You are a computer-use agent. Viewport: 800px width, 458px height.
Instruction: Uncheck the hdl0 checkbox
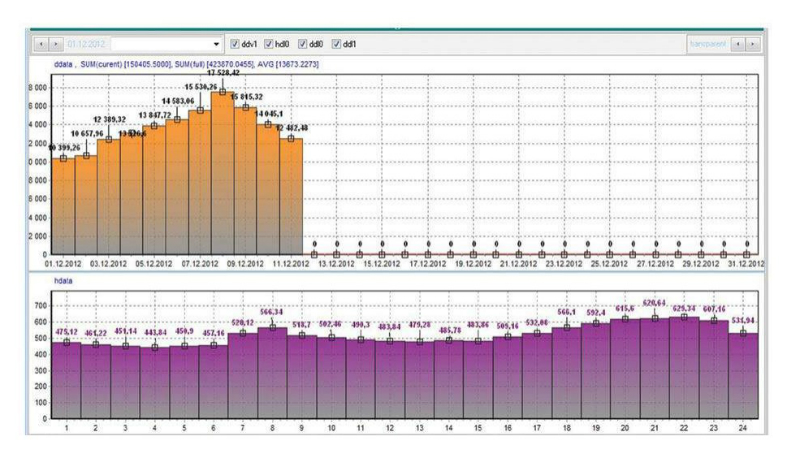pyautogui.click(x=269, y=45)
